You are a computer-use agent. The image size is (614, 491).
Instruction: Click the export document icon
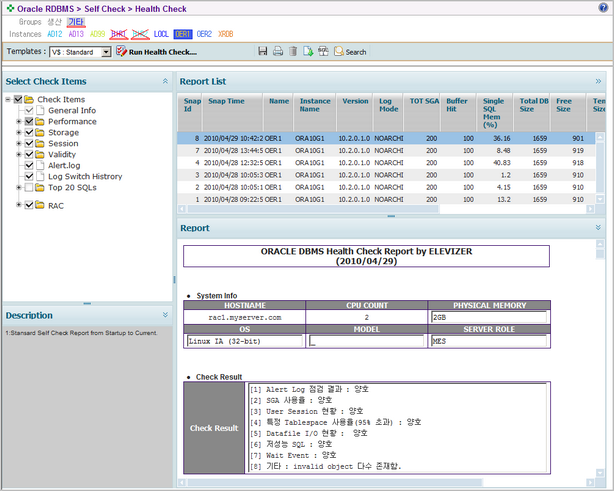tap(308, 51)
